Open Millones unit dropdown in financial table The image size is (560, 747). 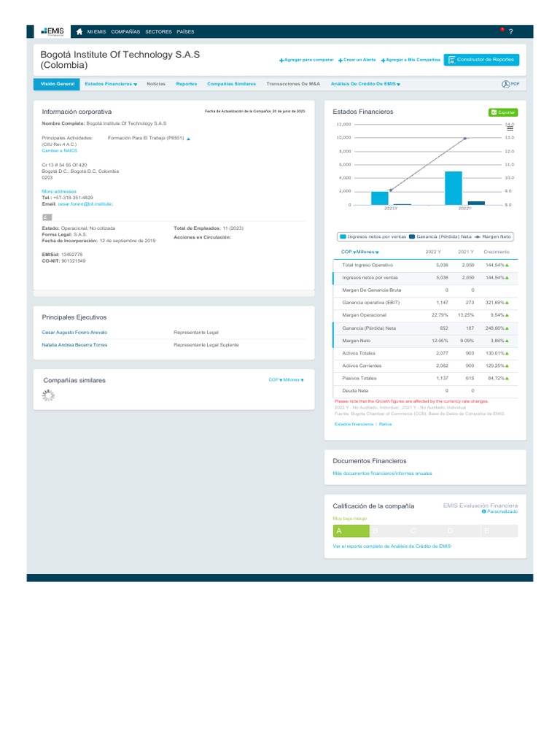click(x=367, y=252)
